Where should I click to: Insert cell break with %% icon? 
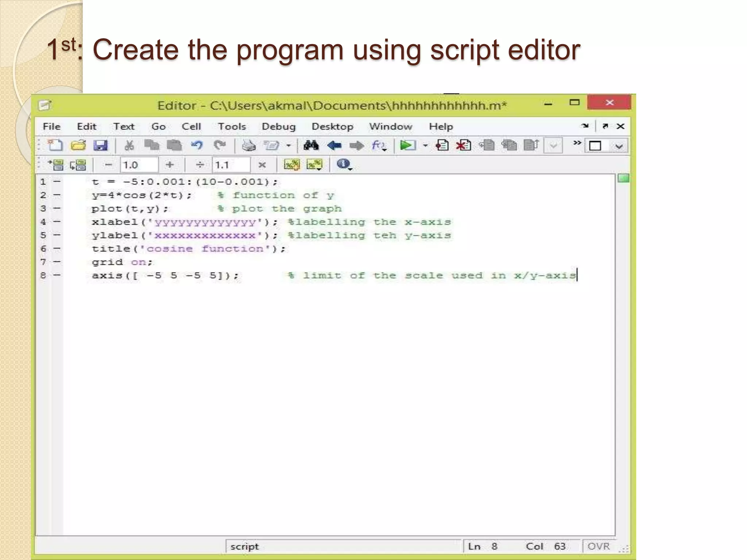coord(291,164)
